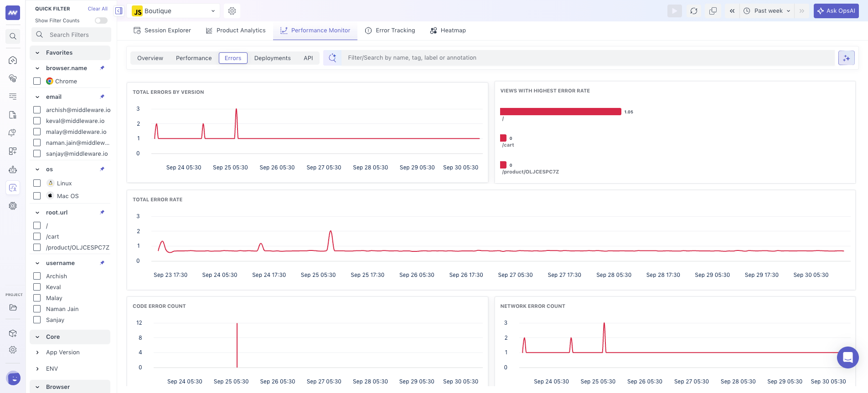Open the dashboard gauge icon in sidebar
The width and height of the screenshot is (868, 393).
pyautogui.click(x=13, y=60)
